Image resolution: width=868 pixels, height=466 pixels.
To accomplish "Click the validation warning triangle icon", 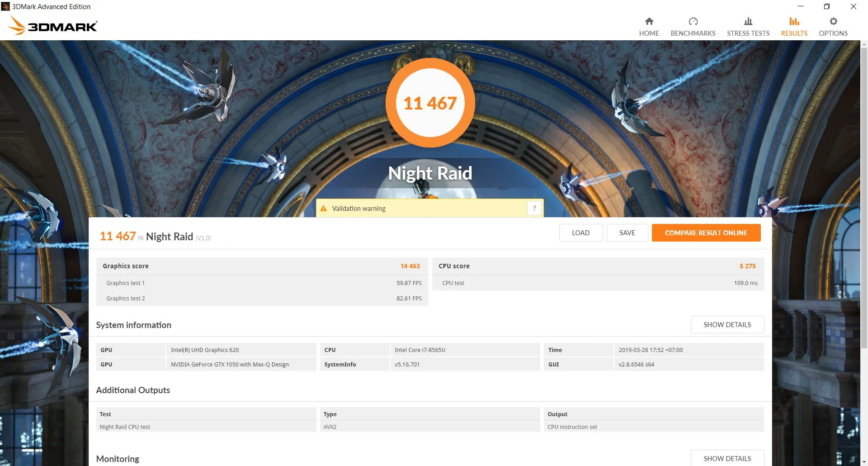I will (323, 209).
